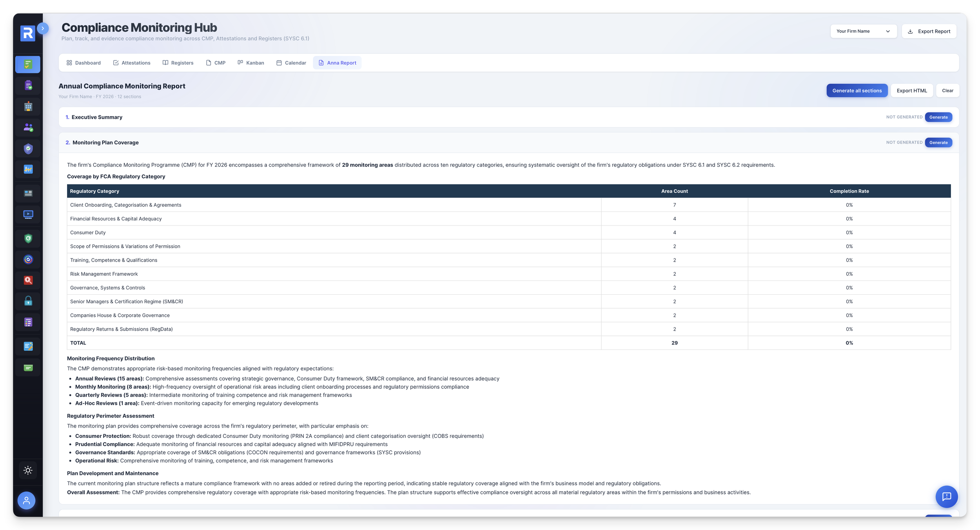980x530 pixels.
Task: Toggle light mode with the sun icon
Action: (28, 470)
